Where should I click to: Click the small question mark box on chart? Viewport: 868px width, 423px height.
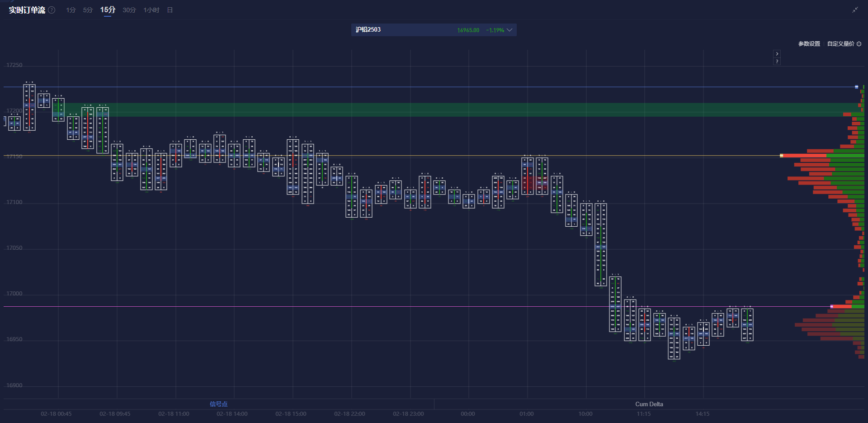[777, 62]
